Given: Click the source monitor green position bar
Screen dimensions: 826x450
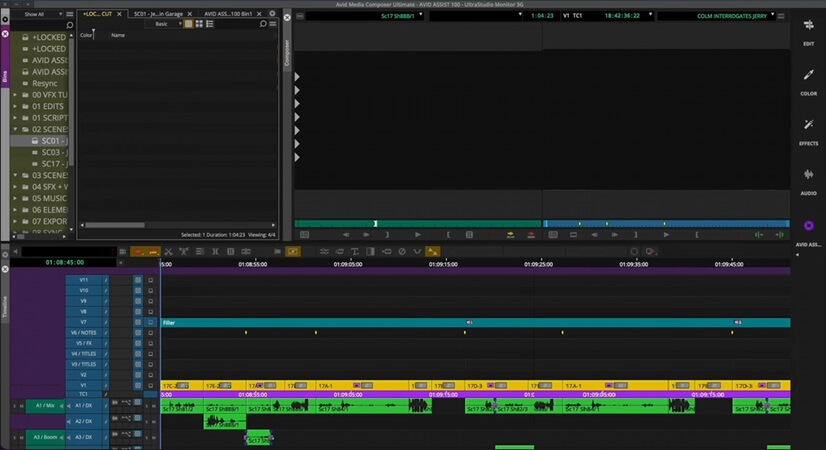Looking at the screenshot, I should point(418,223).
